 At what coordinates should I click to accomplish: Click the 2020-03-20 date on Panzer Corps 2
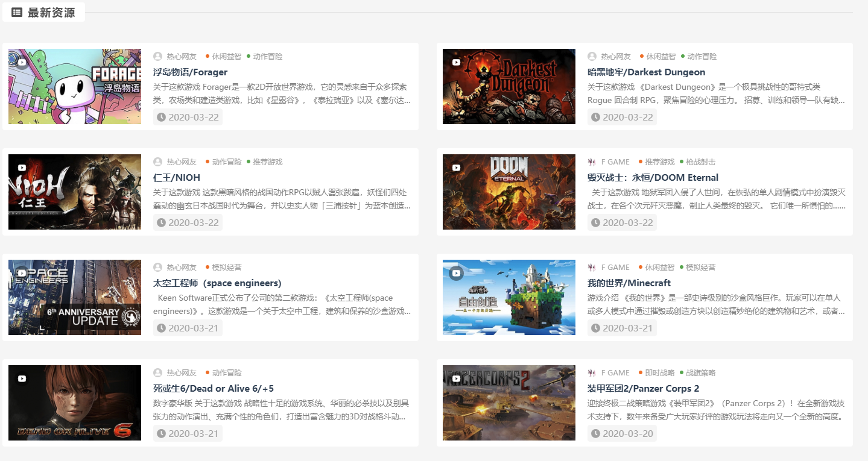click(628, 433)
